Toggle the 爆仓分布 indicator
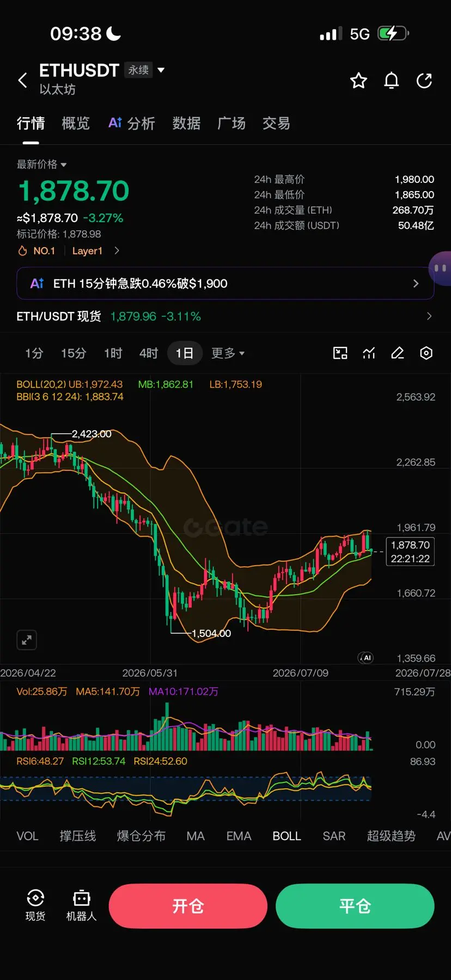 (x=141, y=836)
